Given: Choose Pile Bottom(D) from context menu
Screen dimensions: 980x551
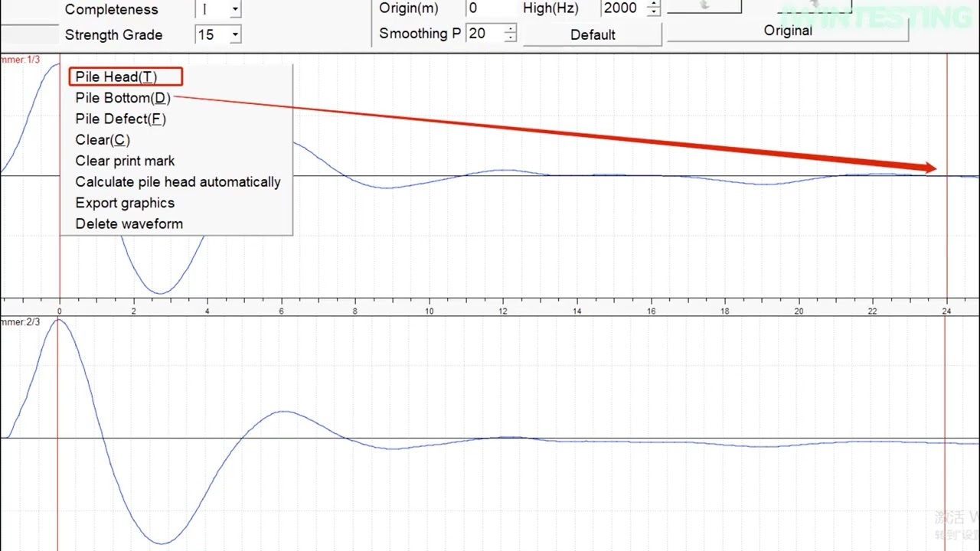Looking at the screenshot, I should tap(122, 98).
